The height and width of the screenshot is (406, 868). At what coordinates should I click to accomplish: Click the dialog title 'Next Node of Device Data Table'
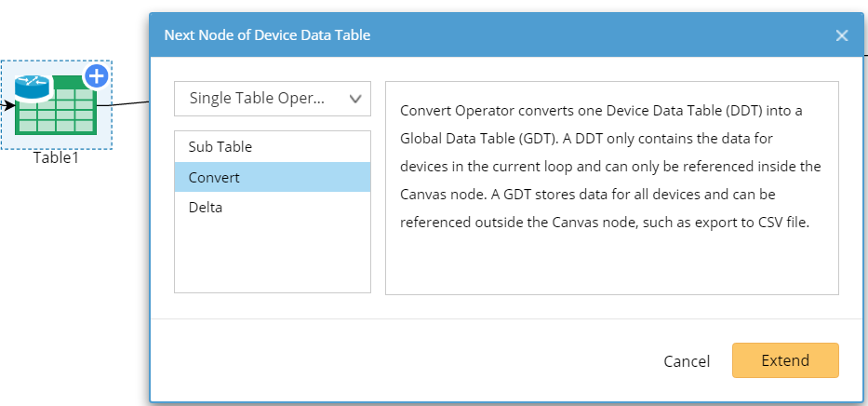point(267,35)
